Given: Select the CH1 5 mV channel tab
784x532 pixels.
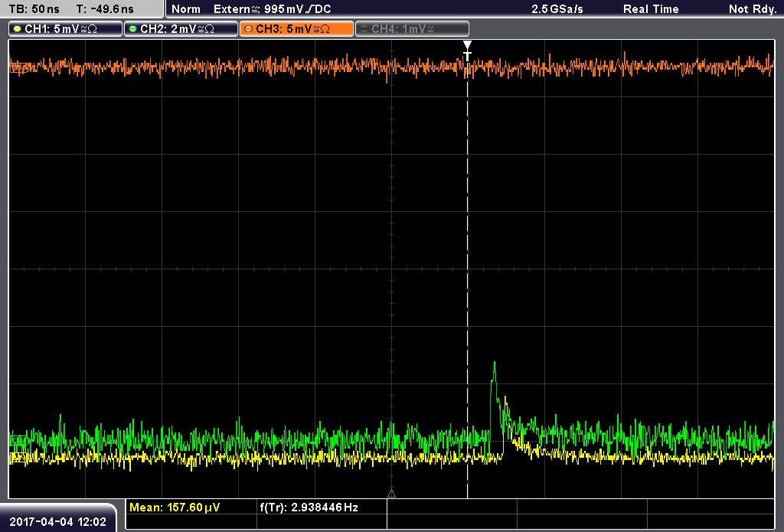Looking at the screenshot, I should [66, 29].
